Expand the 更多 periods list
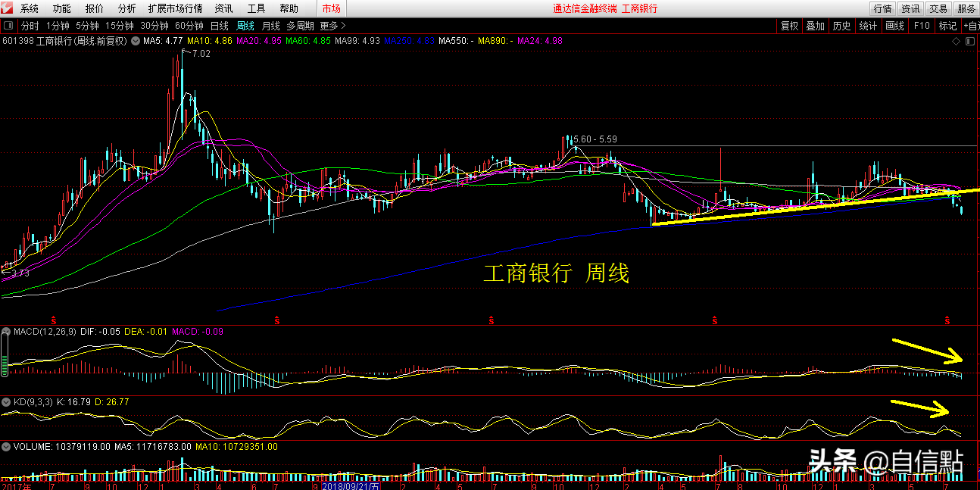 coord(333,26)
